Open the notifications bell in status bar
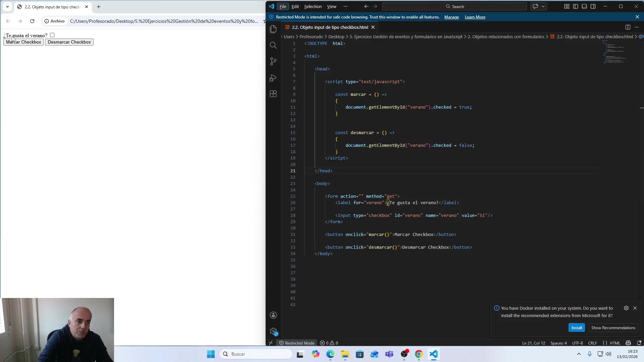 click(639, 343)
